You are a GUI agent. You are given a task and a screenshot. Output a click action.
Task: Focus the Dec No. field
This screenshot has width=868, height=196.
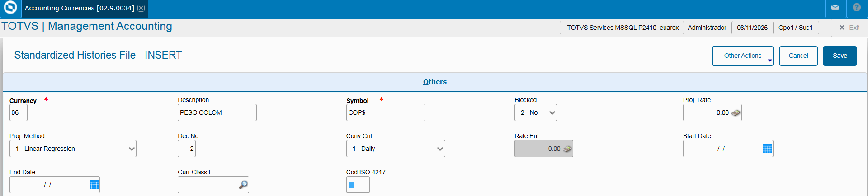187,149
